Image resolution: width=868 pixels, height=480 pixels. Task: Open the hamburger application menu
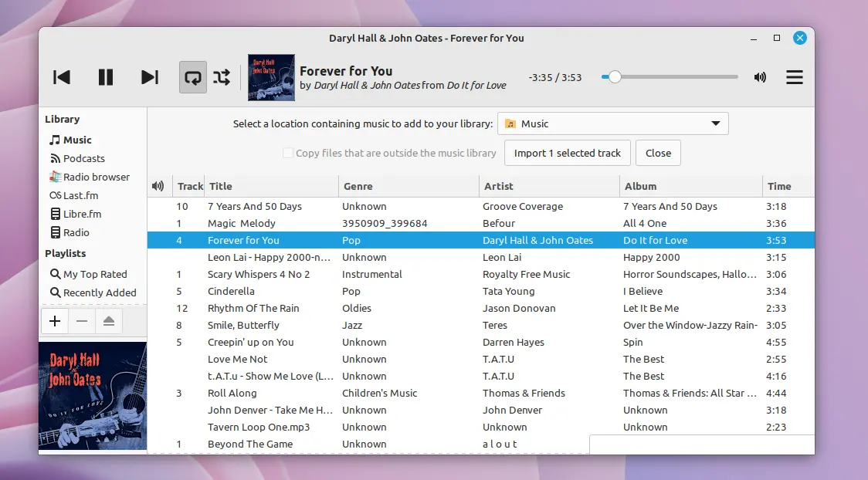tap(794, 77)
